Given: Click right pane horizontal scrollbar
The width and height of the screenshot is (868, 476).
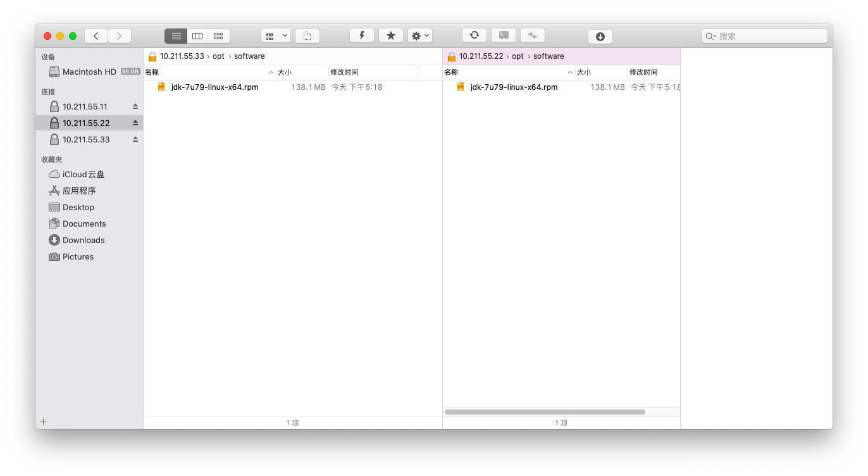Looking at the screenshot, I should 545,412.
